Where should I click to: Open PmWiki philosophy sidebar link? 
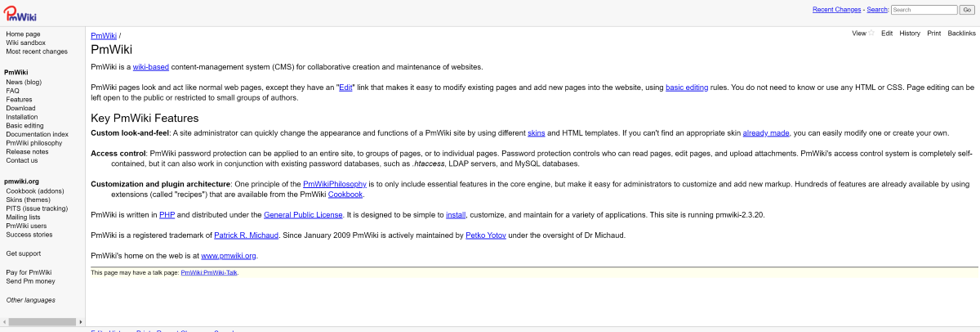coord(33,143)
